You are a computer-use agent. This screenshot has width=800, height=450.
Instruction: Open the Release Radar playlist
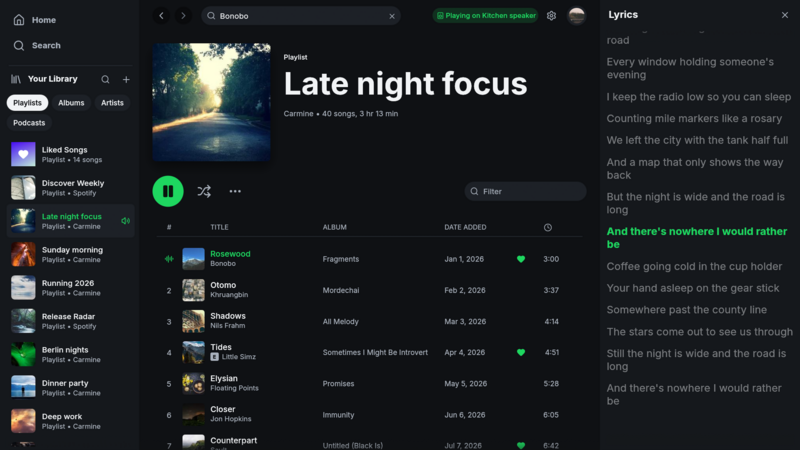[70, 321]
